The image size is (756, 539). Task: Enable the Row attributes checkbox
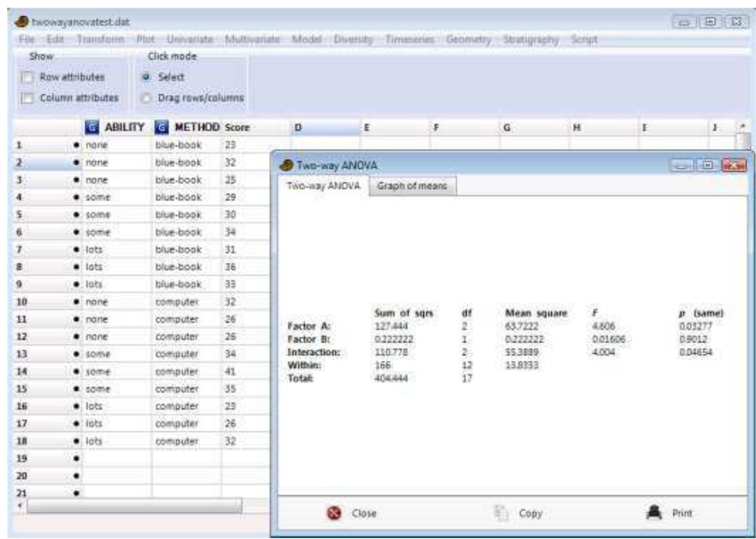tap(27, 77)
